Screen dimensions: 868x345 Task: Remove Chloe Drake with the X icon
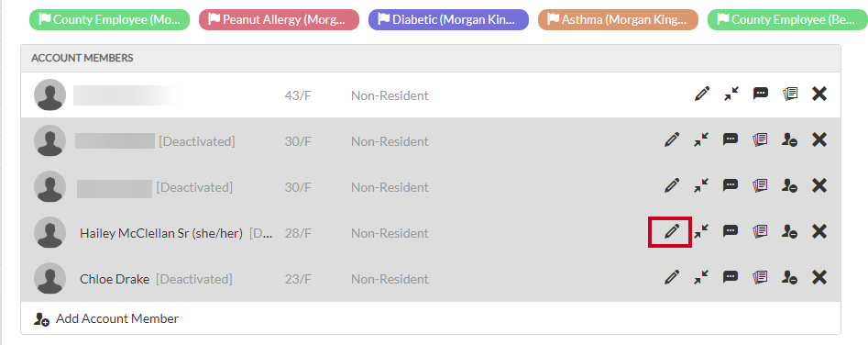(x=819, y=277)
